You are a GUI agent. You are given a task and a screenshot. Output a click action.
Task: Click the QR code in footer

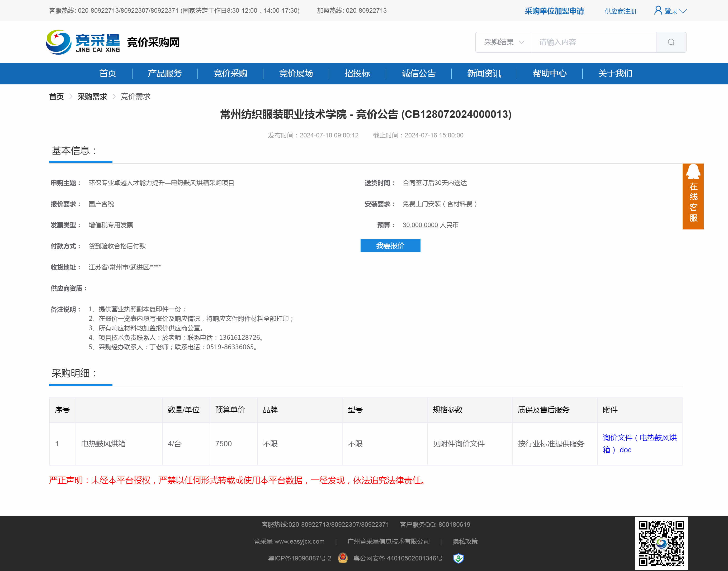661,543
